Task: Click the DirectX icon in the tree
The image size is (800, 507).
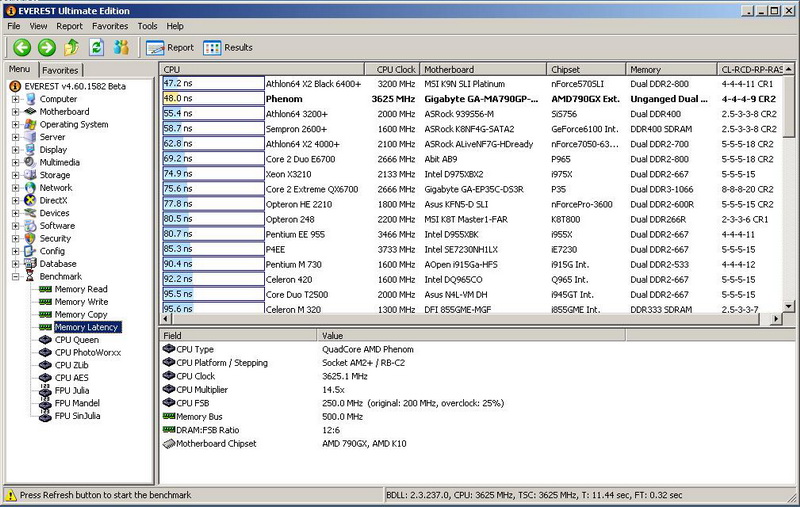Action: pos(31,200)
